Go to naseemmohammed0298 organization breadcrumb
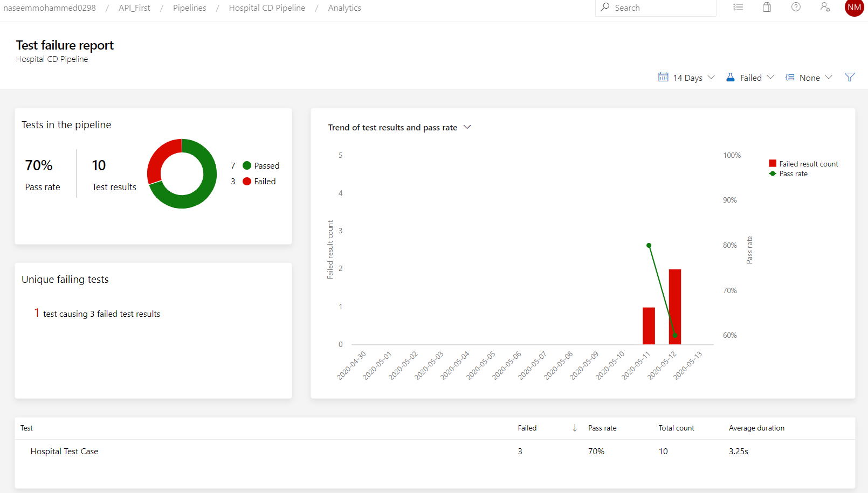 [x=50, y=8]
